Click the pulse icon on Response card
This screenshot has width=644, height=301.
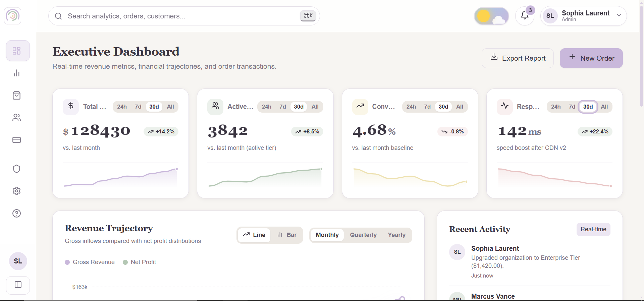click(x=505, y=107)
